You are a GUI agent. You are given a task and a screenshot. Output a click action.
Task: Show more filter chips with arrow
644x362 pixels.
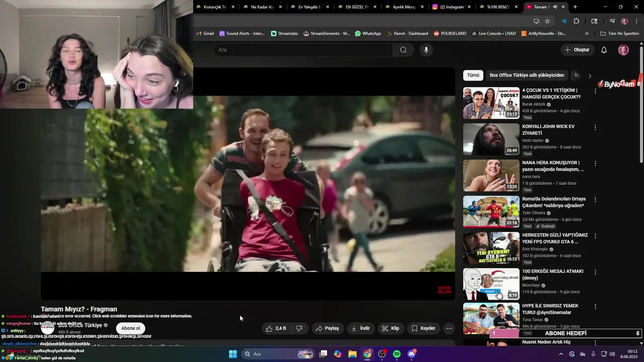click(x=590, y=76)
